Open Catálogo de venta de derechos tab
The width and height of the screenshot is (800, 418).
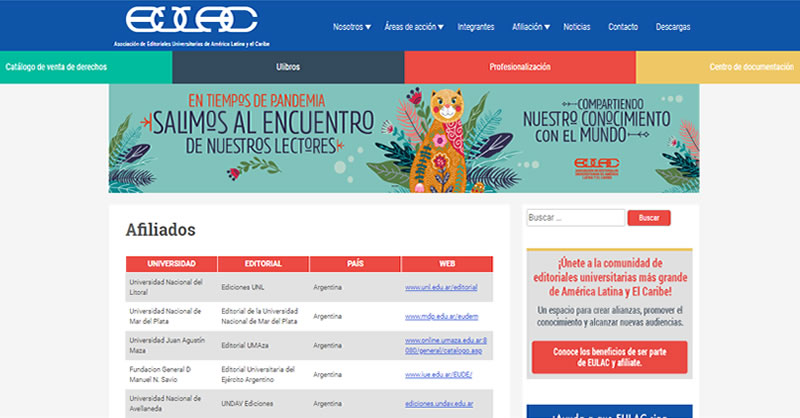[x=86, y=67]
